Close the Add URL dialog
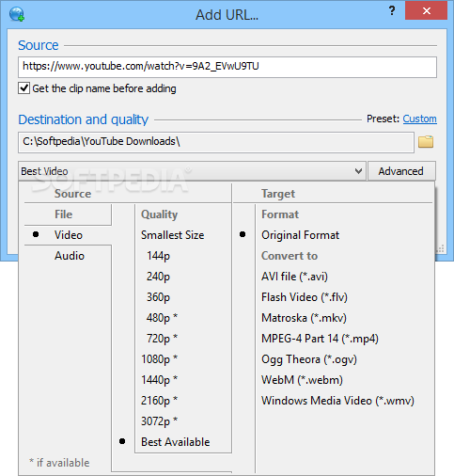Image resolution: width=454 pixels, height=476 pixels. [x=426, y=11]
